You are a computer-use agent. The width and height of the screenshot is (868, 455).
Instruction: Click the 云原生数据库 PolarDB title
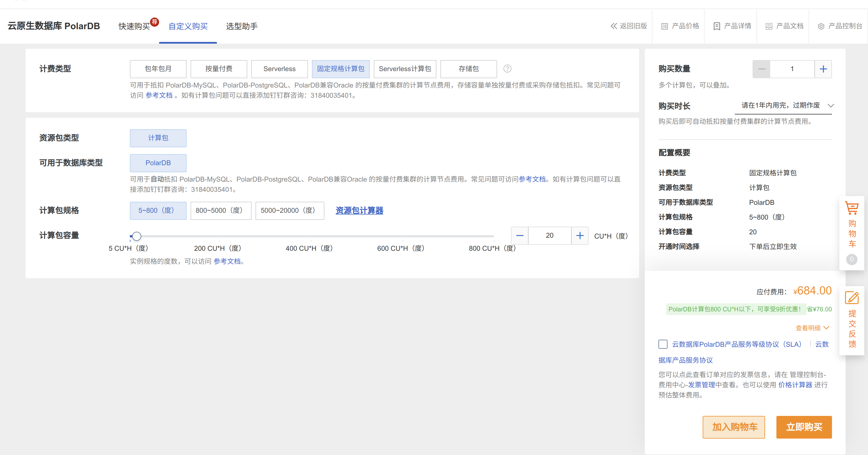pos(54,26)
